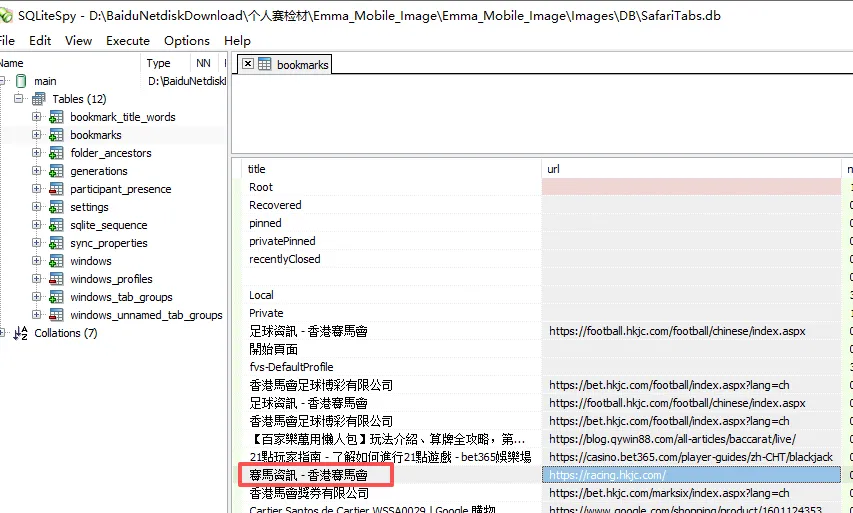Image resolution: width=853 pixels, height=513 pixels.
Task: Select the privatePinned title cell
Action: [x=391, y=241]
